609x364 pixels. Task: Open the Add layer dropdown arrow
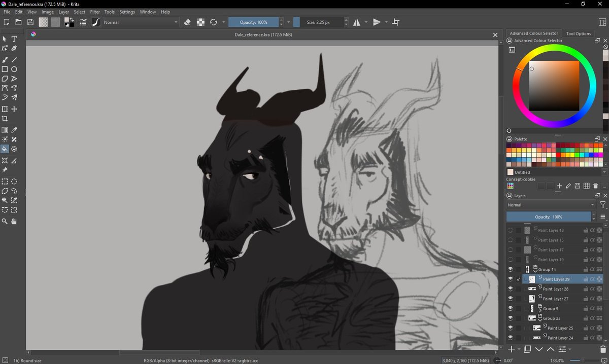(519, 349)
